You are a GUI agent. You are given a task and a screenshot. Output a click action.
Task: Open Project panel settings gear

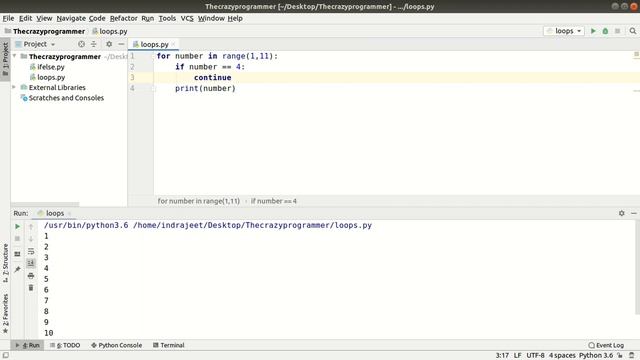[109, 44]
